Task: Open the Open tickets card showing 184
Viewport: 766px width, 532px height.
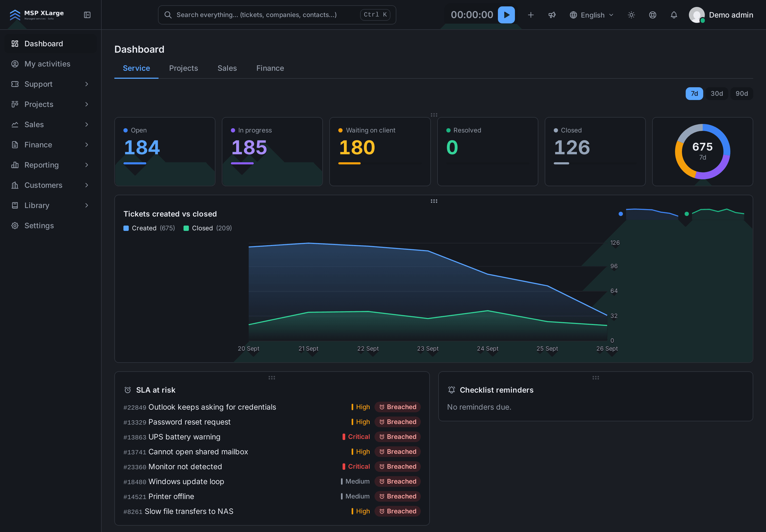Action: coord(165,151)
